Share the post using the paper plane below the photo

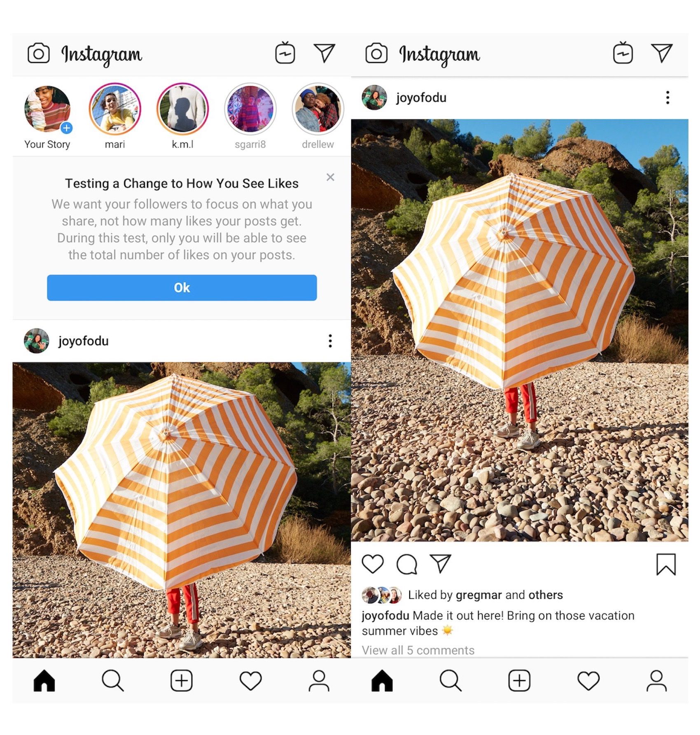click(441, 563)
